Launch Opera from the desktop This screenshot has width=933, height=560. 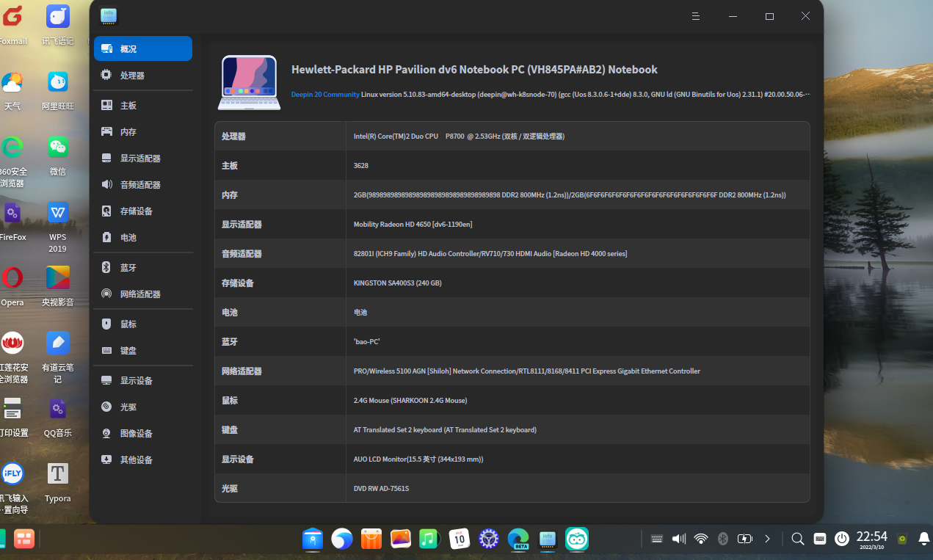[12, 286]
